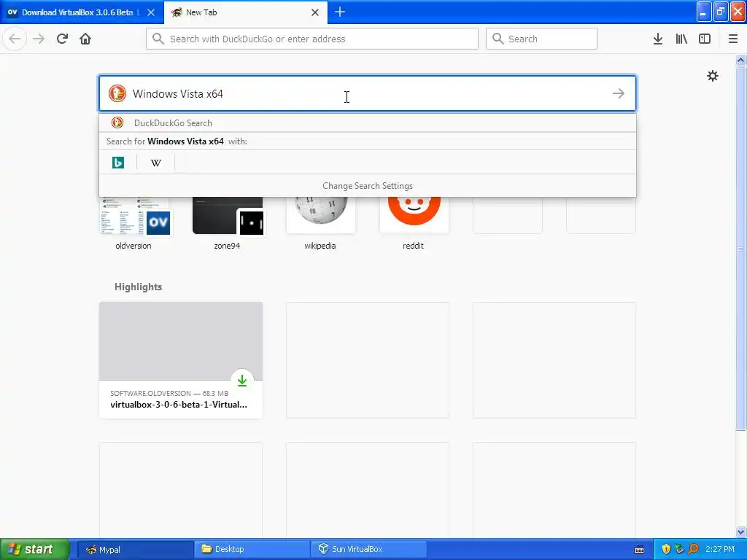Screen dimensions: 747x560
Task: Go back using the back arrow
Action: tap(15, 39)
